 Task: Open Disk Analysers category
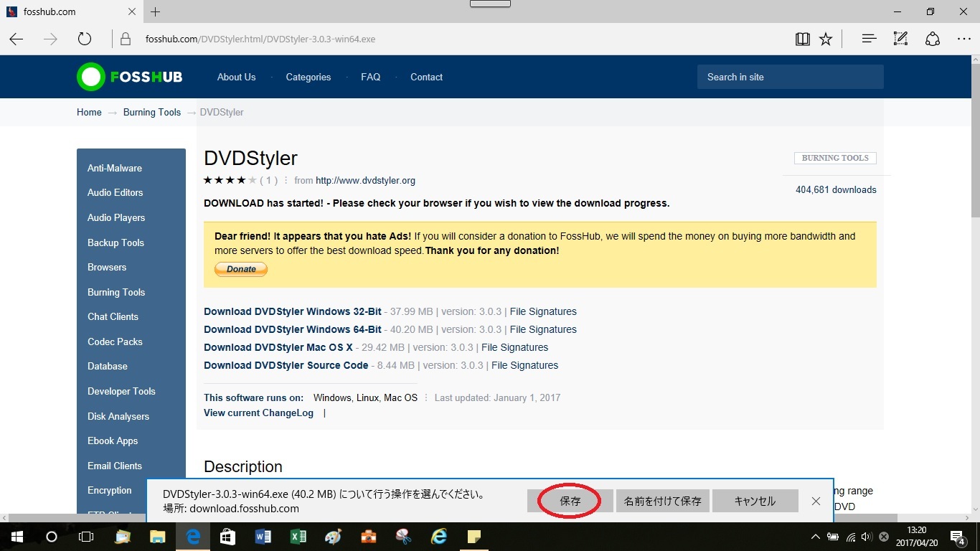[x=118, y=416]
